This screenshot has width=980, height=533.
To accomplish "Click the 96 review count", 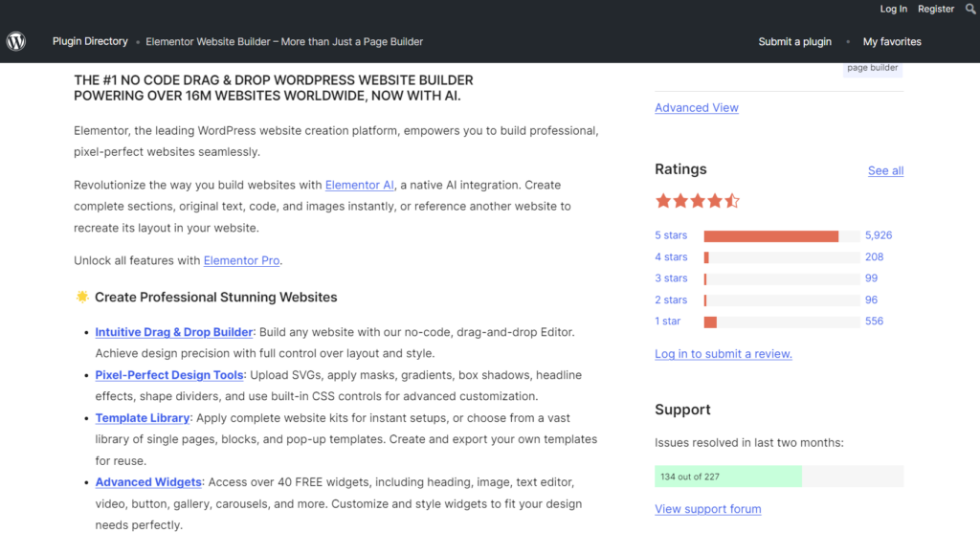I will point(871,300).
